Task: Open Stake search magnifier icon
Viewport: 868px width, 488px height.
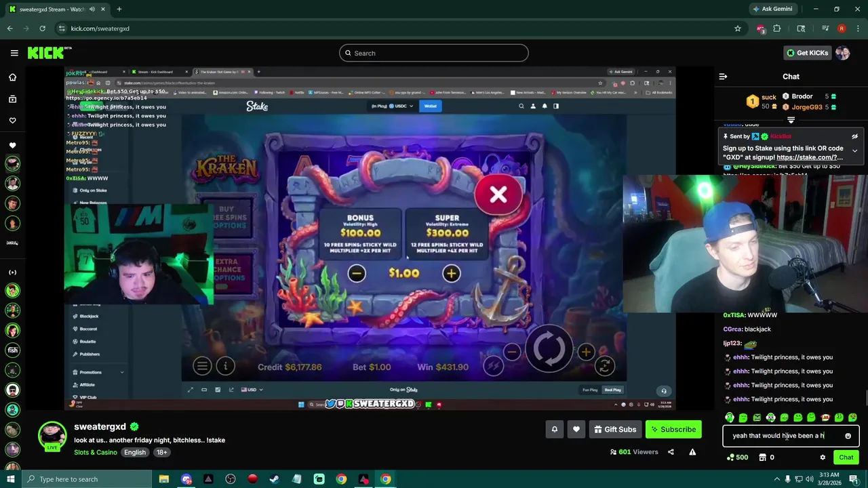Action: click(521, 106)
